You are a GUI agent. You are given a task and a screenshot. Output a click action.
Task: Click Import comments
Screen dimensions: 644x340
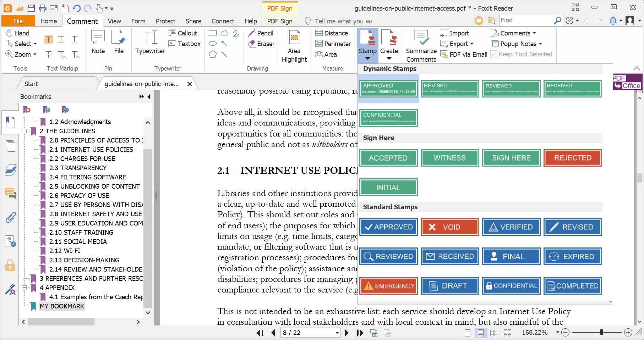coord(455,33)
